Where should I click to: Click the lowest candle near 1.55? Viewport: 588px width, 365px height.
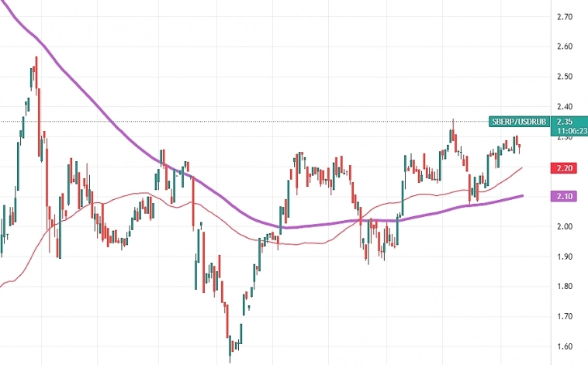[x=230, y=356]
